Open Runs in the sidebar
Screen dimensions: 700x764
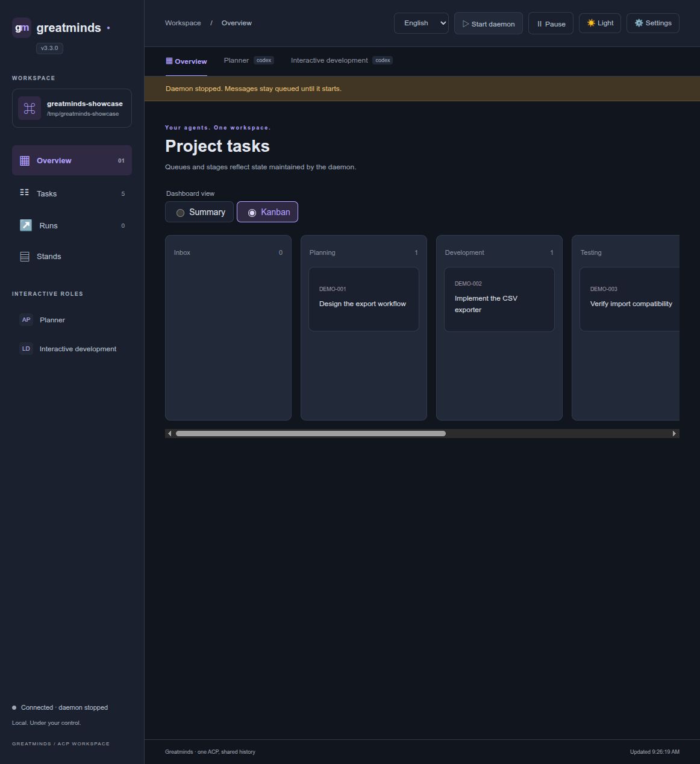tap(72, 225)
